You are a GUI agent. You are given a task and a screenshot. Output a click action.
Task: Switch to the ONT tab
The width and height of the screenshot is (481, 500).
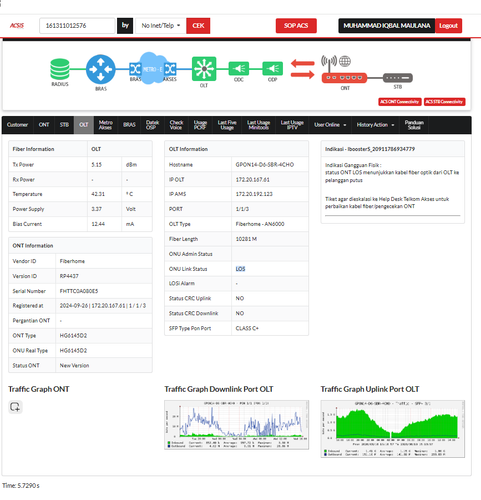pyautogui.click(x=44, y=125)
